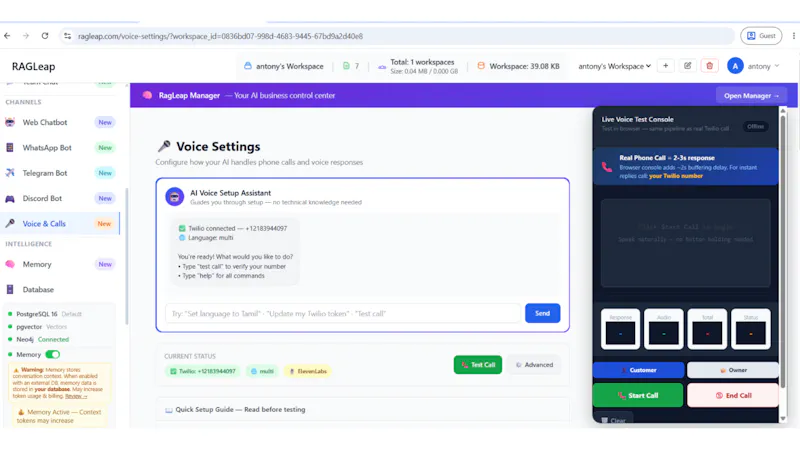The height and width of the screenshot is (450, 800).
Task: Toggle the Memory switch off
Action: (53, 354)
